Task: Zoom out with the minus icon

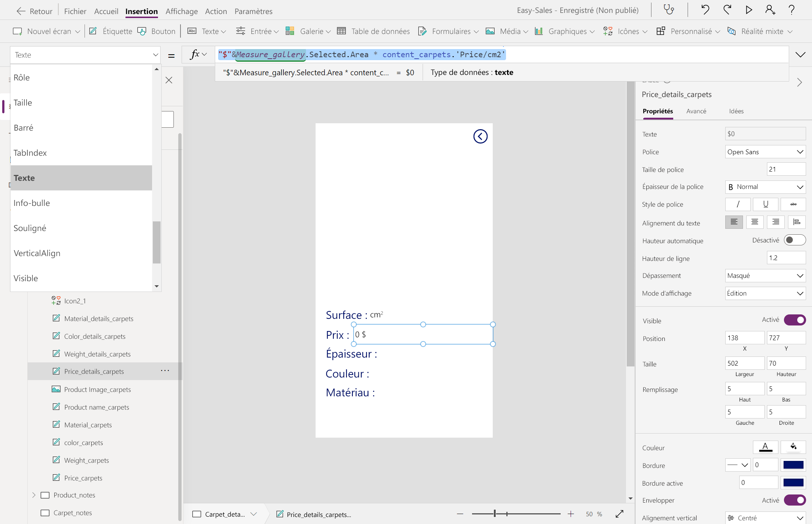Action: pyautogui.click(x=460, y=514)
